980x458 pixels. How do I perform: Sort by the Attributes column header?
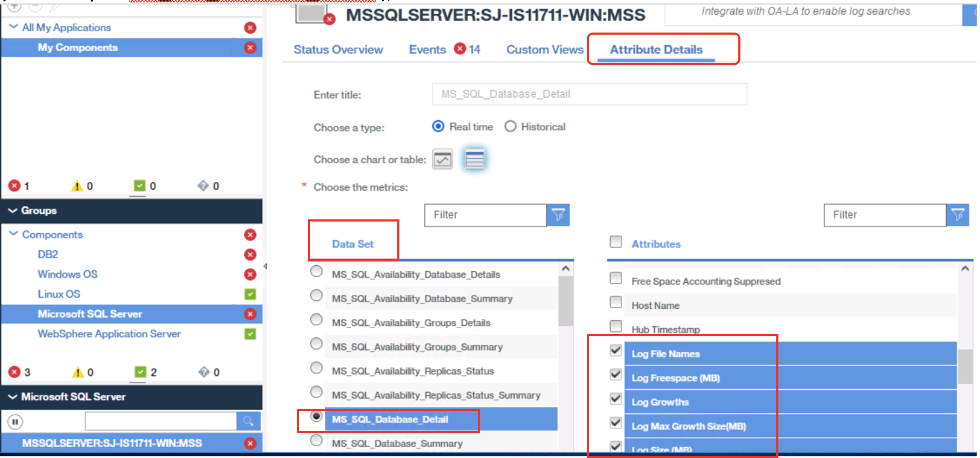pos(656,244)
